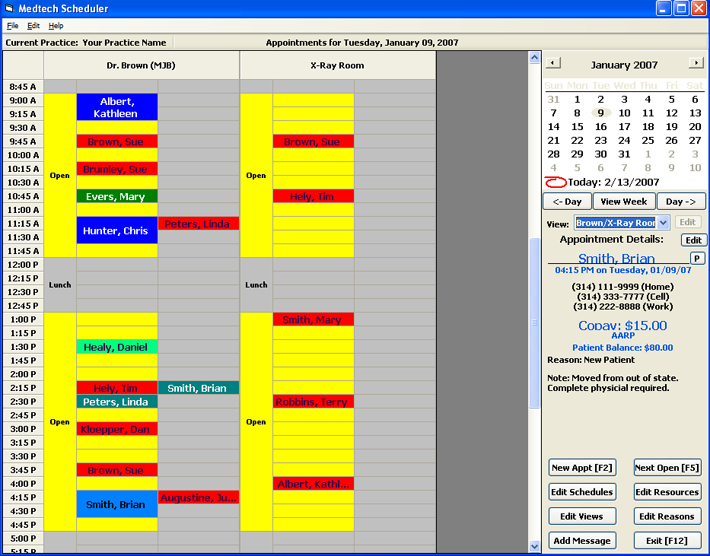Select Brown, Sue 3:45 appointment
The width and height of the screenshot is (710, 556).
pyautogui.click(x=117, y=470)
